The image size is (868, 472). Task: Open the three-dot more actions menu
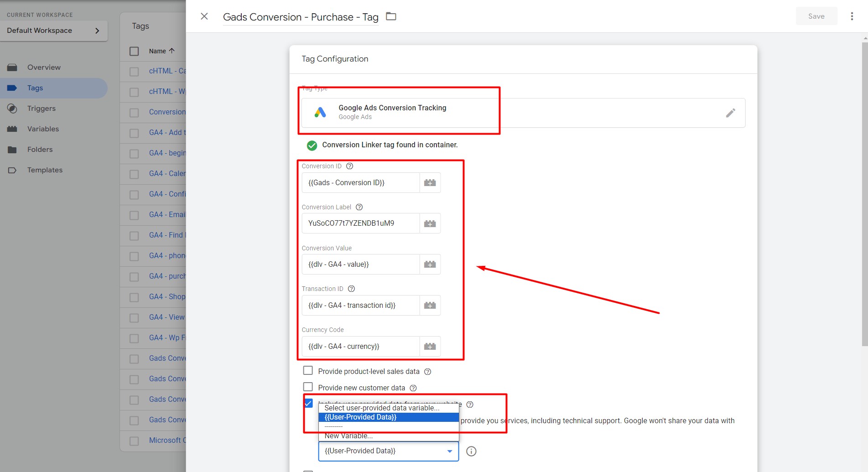coord(852,16)
